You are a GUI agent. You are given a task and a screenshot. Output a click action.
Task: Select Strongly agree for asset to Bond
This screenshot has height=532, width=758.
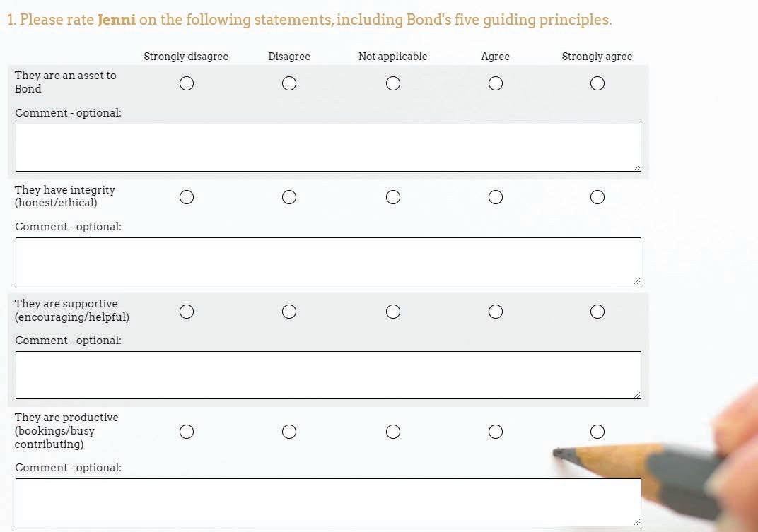pos(597,83)
